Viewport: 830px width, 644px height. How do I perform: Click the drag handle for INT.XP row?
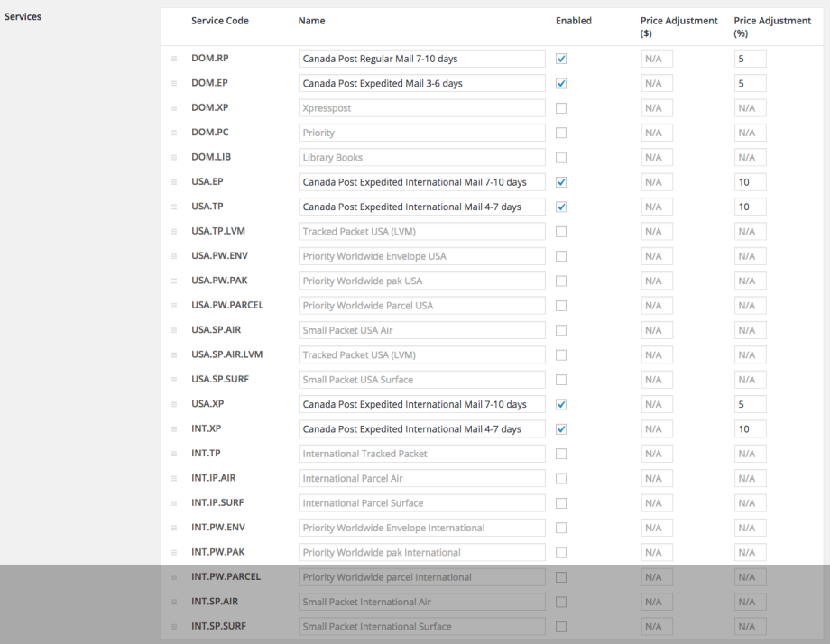point(174,429)
